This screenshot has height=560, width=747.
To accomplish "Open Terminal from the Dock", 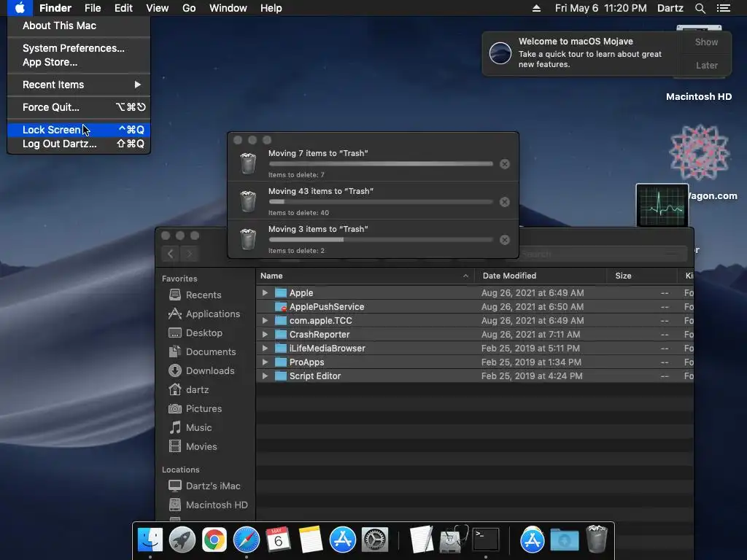I will [485, 540].
